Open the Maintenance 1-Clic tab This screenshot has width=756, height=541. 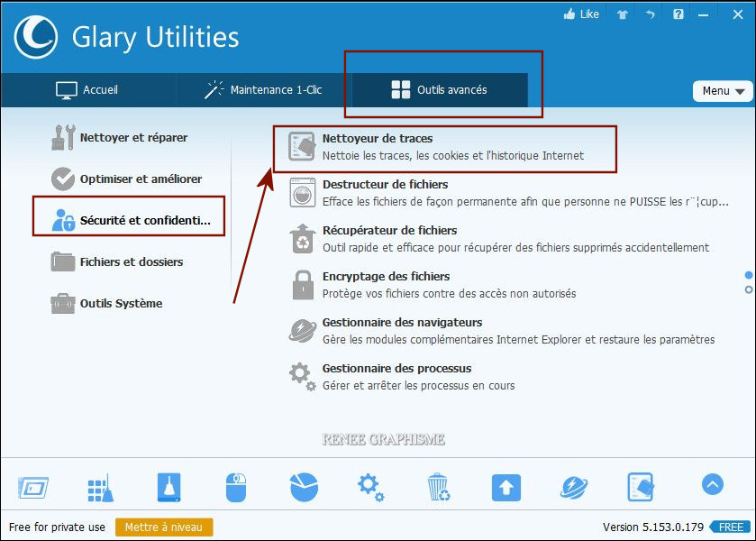click(263, 90)
